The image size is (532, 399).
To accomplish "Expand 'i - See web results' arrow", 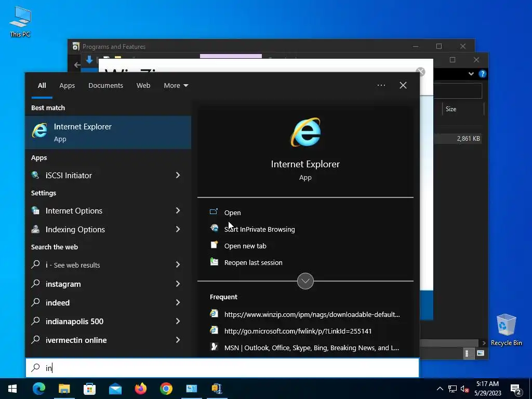I will (x=178, y=264).
